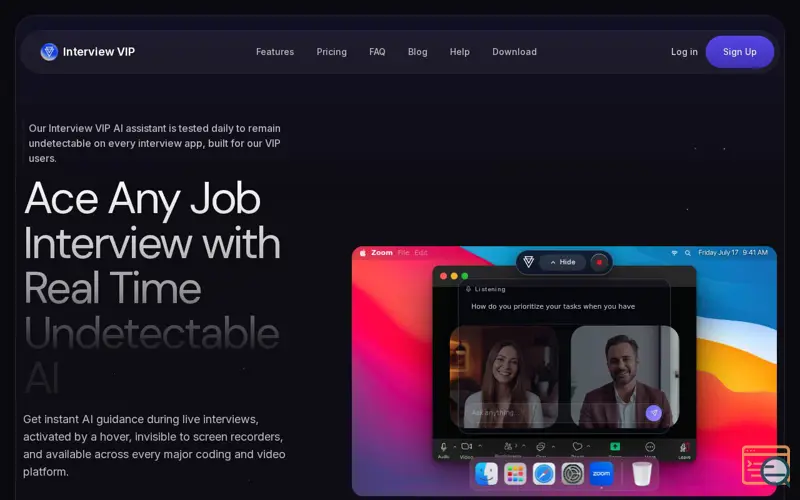Open the More options ellipsis icon

pyautogui.click(x=649, y=447)
